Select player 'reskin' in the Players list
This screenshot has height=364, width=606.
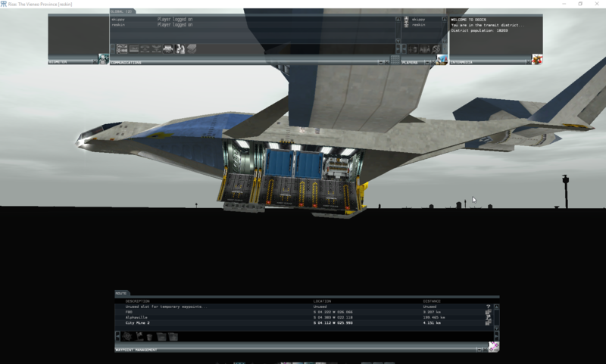tap(419, 25)
